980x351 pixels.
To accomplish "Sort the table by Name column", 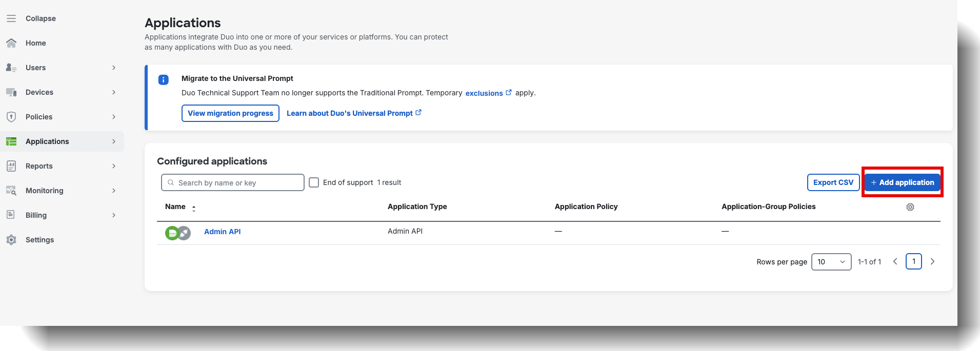I will click(x=193, y=208).
